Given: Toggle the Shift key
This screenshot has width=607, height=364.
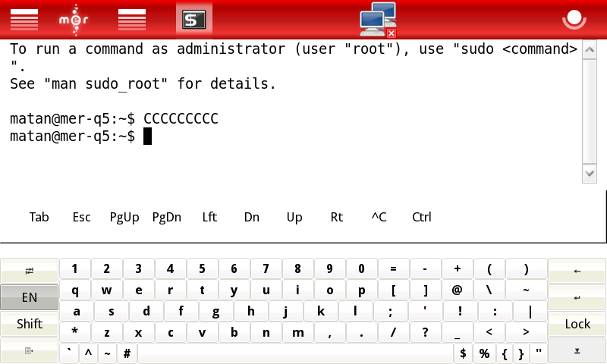Looking at the screenshot, I should [29, 324].
